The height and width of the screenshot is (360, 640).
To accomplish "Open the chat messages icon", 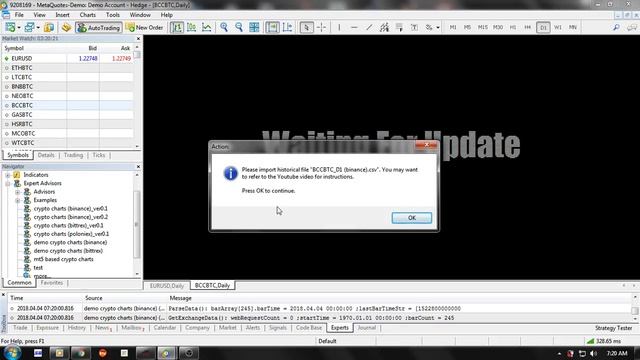I will tap(632, 27).
